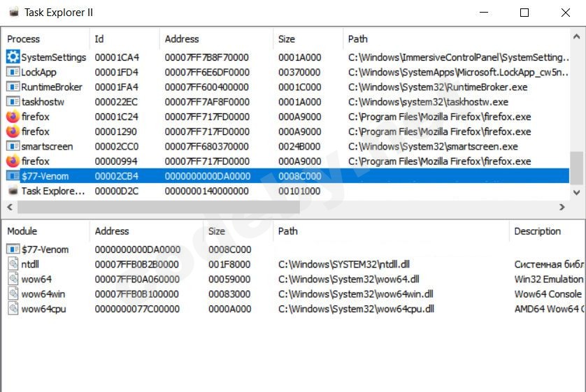Click vertical scrollbar thumb of process list
Viewport: 586px width, 392px height.
(x=577, y=168)
